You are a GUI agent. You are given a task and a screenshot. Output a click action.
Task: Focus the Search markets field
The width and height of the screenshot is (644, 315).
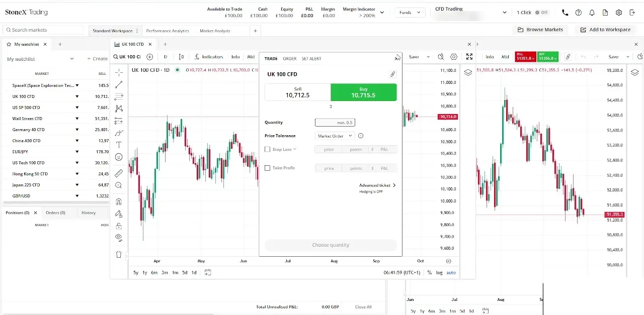point(44,30)
